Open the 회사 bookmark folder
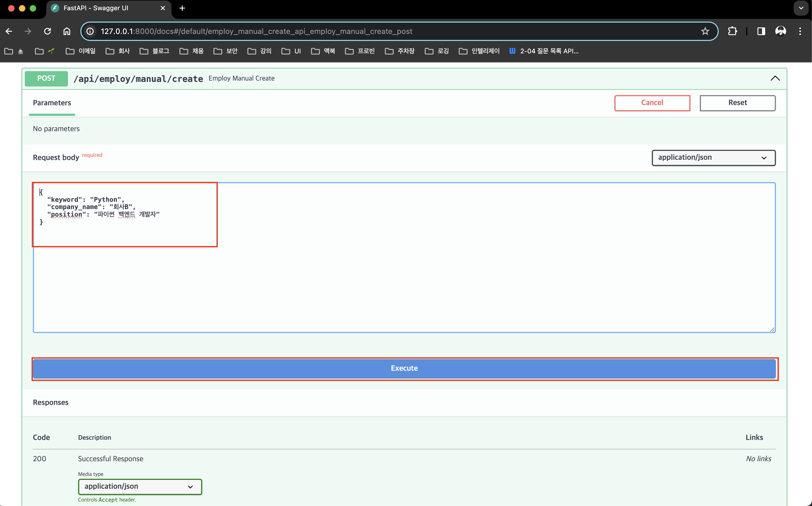The image size is (812, 506). pos(118,51)
